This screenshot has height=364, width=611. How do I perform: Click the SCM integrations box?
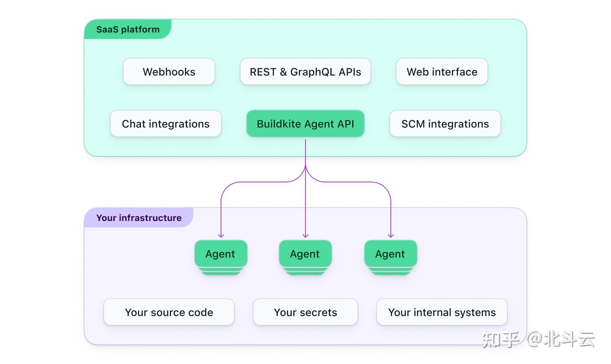[x=445, y=123]
